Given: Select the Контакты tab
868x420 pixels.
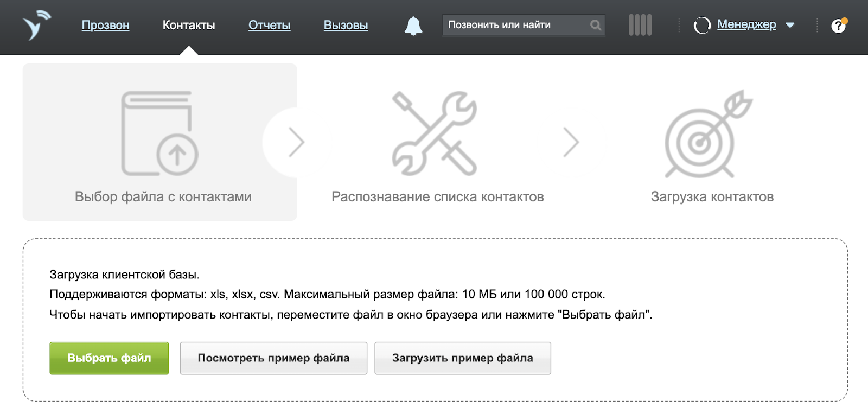Looking at the screenshot, I should click(189, 25).
